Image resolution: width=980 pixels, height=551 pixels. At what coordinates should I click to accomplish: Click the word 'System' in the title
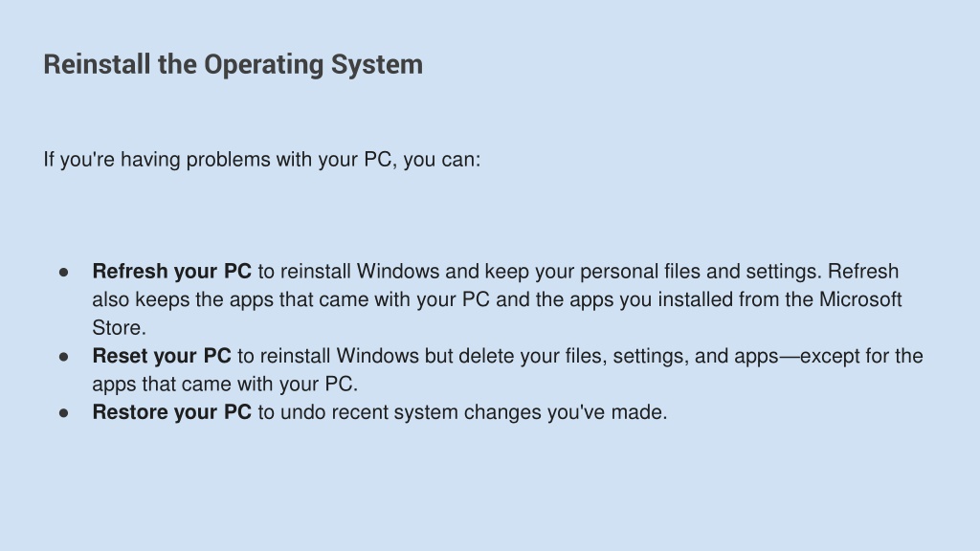coord(377,65)
